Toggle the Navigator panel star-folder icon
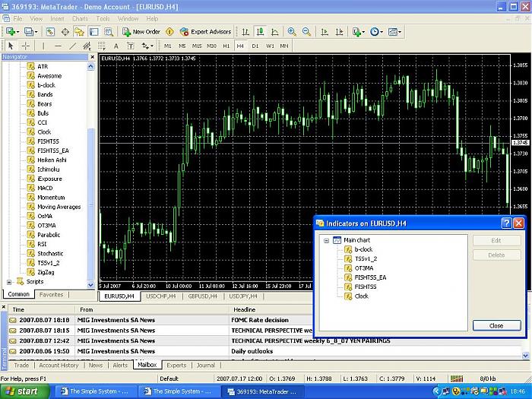Image resolution: width=532 pixels, height=399 pixels. pos(79,32)
